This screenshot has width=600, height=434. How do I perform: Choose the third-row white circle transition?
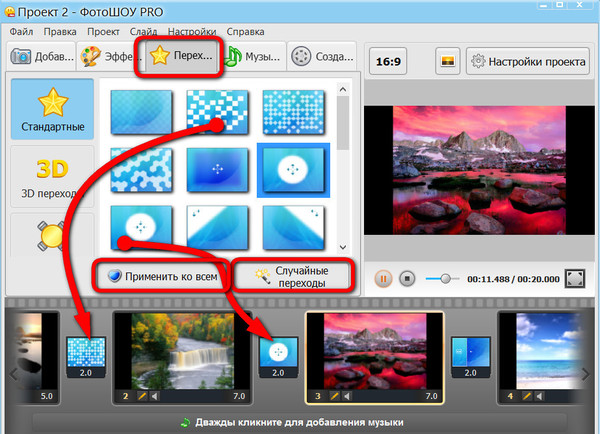point(141,227)
